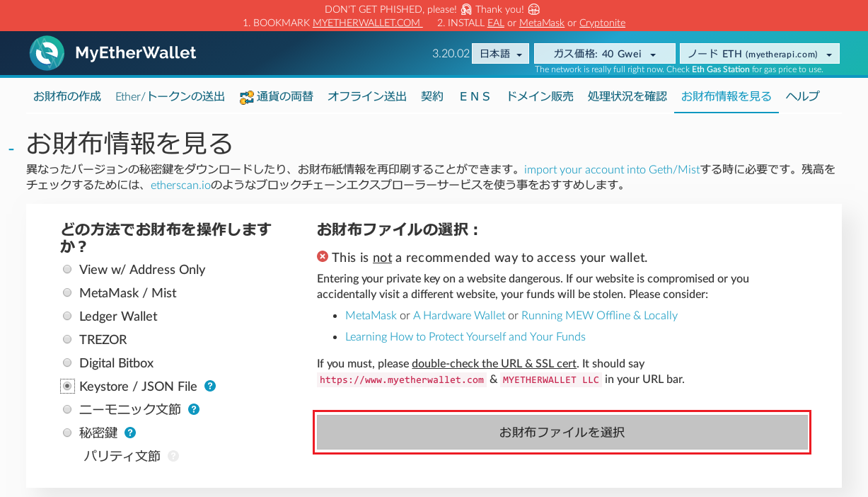
Task: Click the MyEtherWallet logo icon
Action: pyautogui.click(x=47, y=53)
